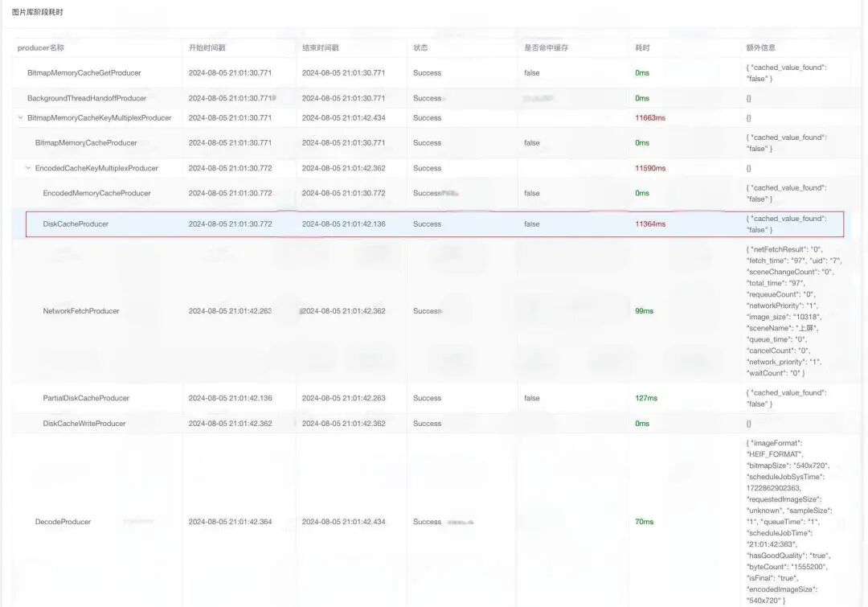Click the 结束时间戳 column header
The image size is (868, 607).
(x=321, y=47)
